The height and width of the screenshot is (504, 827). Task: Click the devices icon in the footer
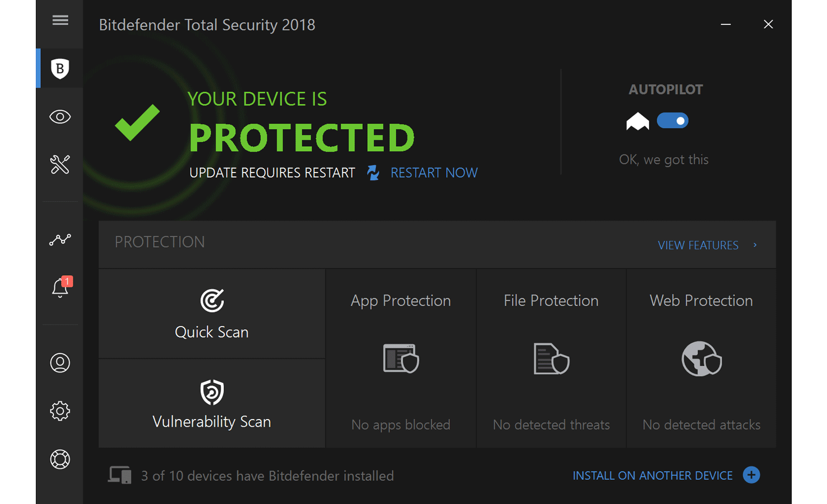[x=120, y=475]
